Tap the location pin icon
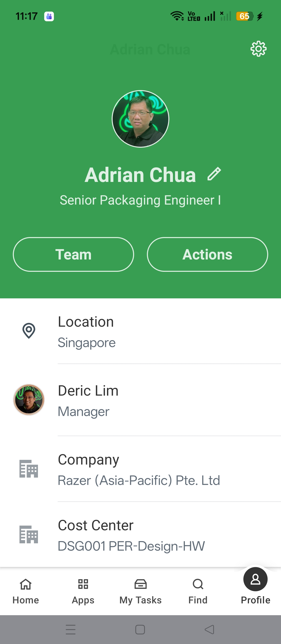281x644 pixels. click(29, 331)
